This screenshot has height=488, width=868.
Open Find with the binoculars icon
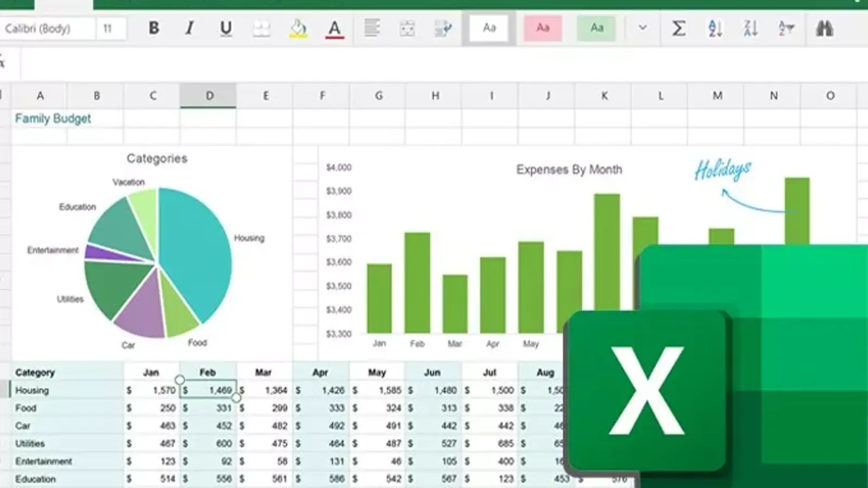pos(824,28)
